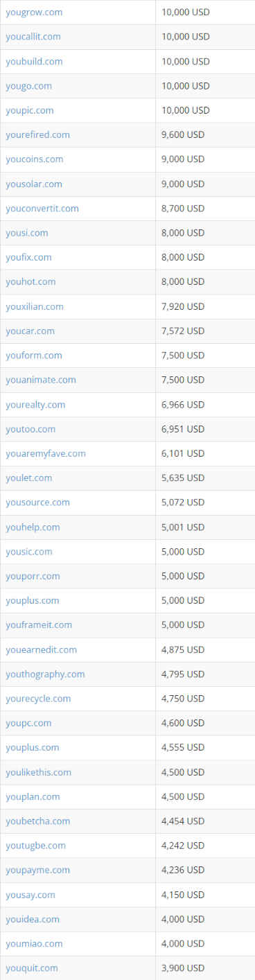Click the youaremyfave.com link
This screenshot has height=980, width=255.
(46, 453)
